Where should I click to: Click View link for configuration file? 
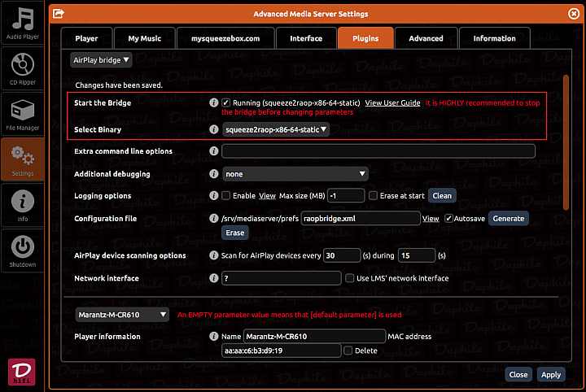(x=431, y=219)
